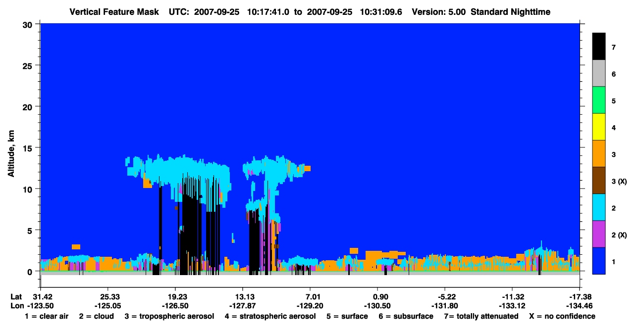The image size is (644, 330).
Task: Click the 'X = no confidence' legend text
Action: (x=562, y=316)
